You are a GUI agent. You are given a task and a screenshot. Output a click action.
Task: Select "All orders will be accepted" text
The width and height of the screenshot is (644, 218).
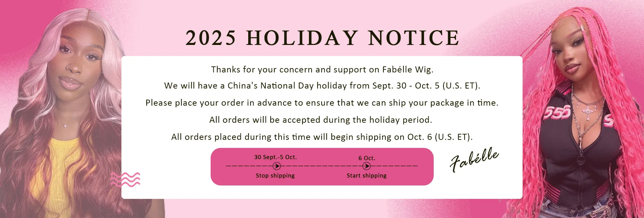tap(321, 120)
